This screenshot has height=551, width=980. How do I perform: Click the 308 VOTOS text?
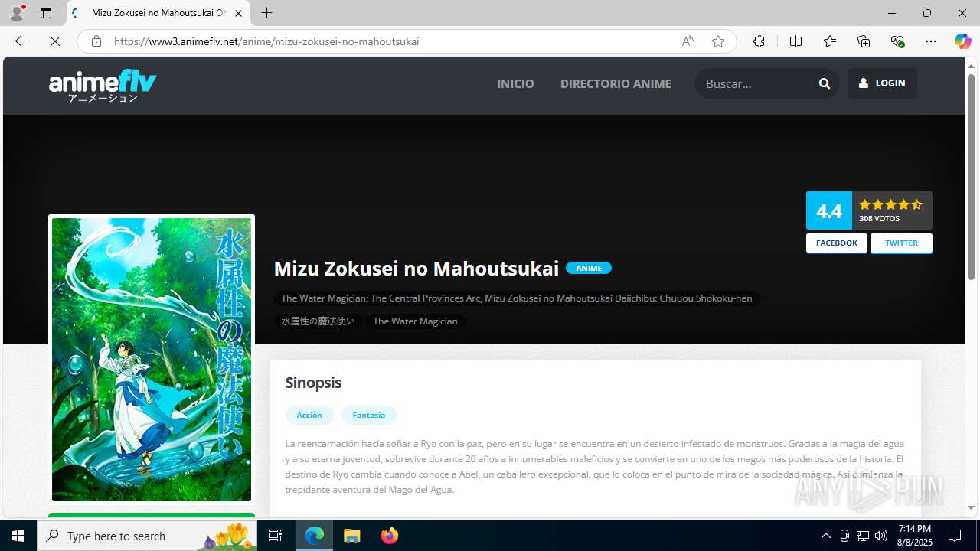click(879, 219)
